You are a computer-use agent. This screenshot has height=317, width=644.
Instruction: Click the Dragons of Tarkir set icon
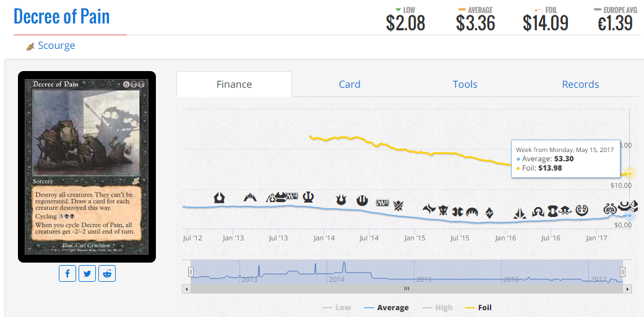pyautogui.click(x=443, y=211)
